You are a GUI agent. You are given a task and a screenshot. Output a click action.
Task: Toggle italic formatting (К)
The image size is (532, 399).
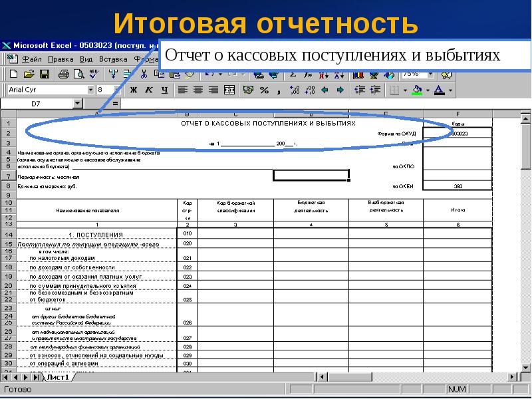(148, 90)
